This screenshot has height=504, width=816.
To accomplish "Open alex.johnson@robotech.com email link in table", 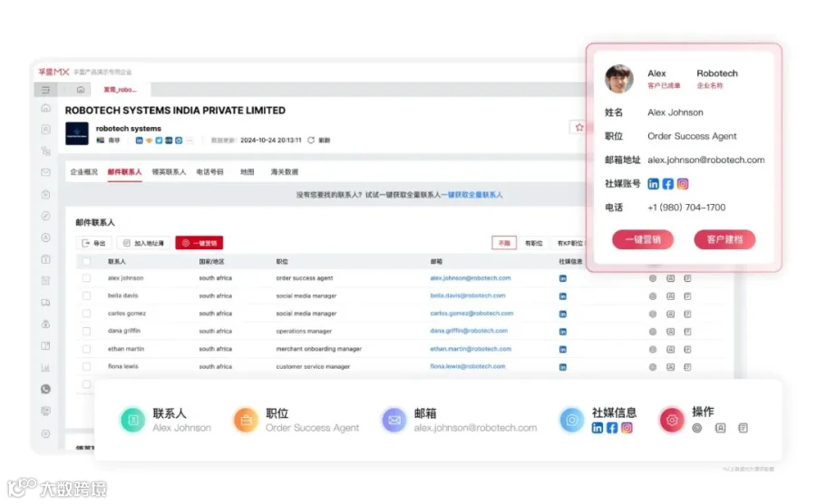I will click(471, 278).
